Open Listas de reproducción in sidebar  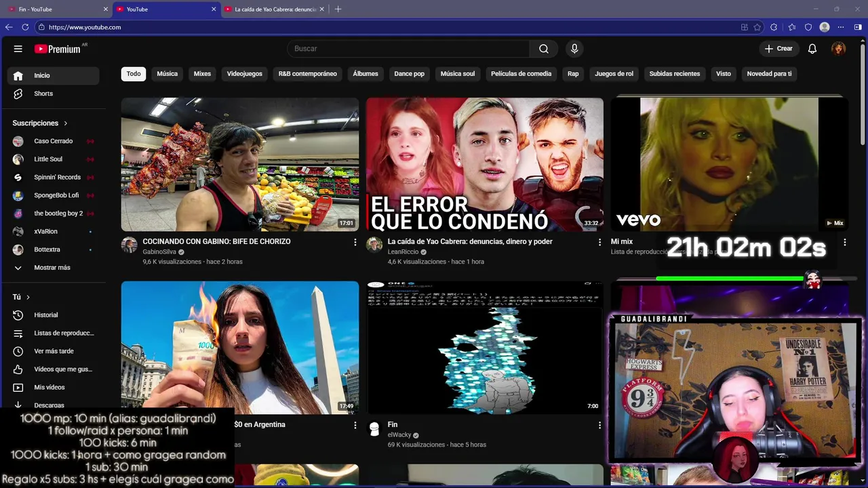pyautogui.click(x=53, y=333)
